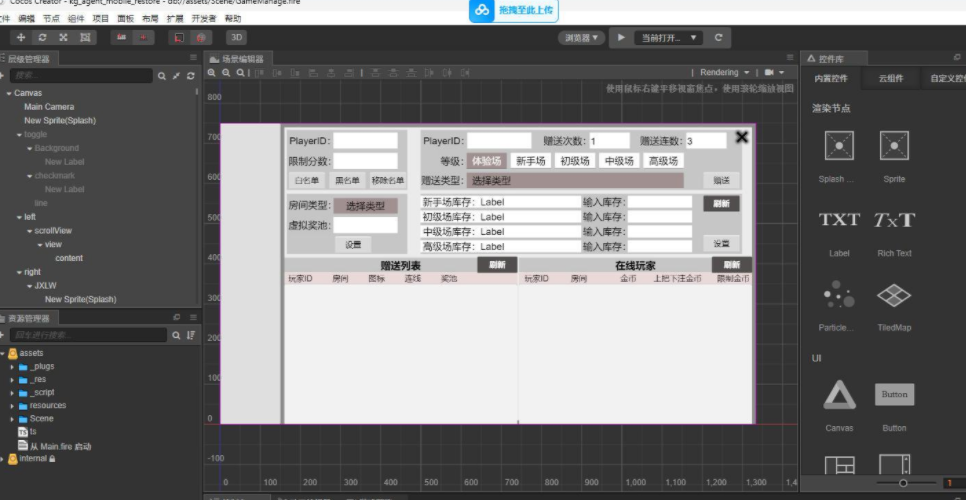The height and width of the screenshot is (500, 966).
Task: Select the Canvas control icon
Action: [x=838, y=395]
